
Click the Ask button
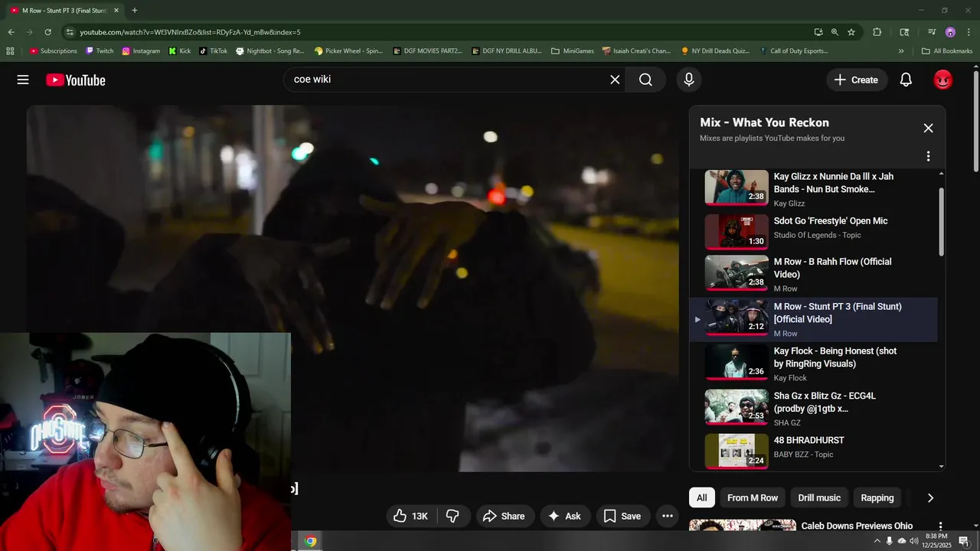pos(564,517)
